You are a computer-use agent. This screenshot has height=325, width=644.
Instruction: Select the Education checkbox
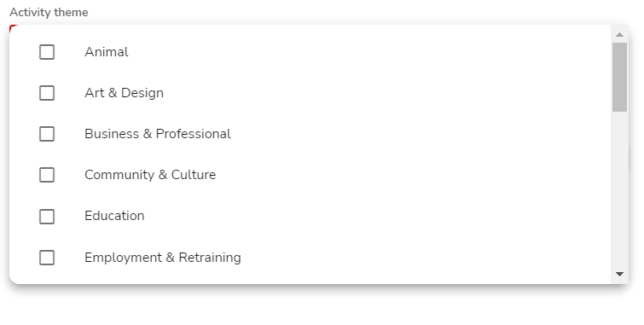[47, 217]
